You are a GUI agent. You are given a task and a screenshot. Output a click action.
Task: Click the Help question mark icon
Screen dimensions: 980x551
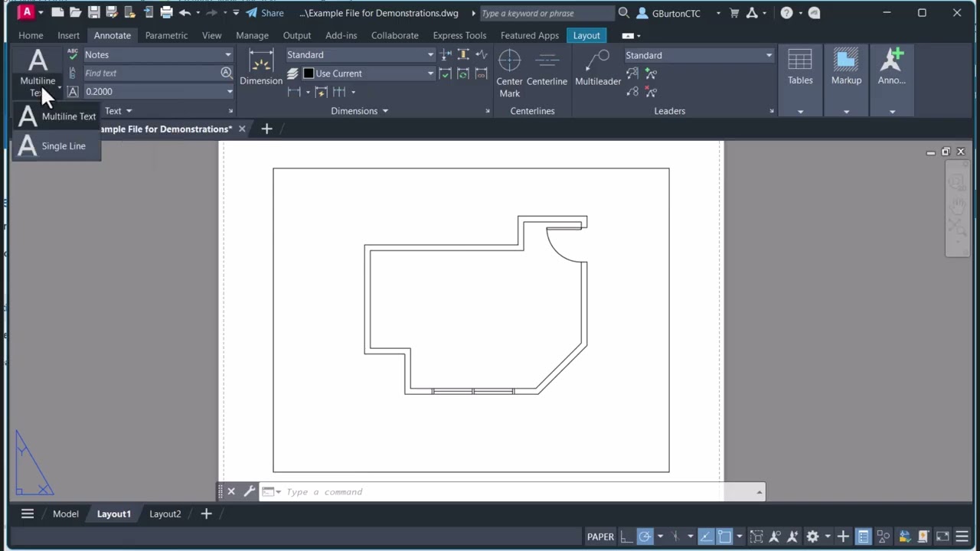(786, 13)
